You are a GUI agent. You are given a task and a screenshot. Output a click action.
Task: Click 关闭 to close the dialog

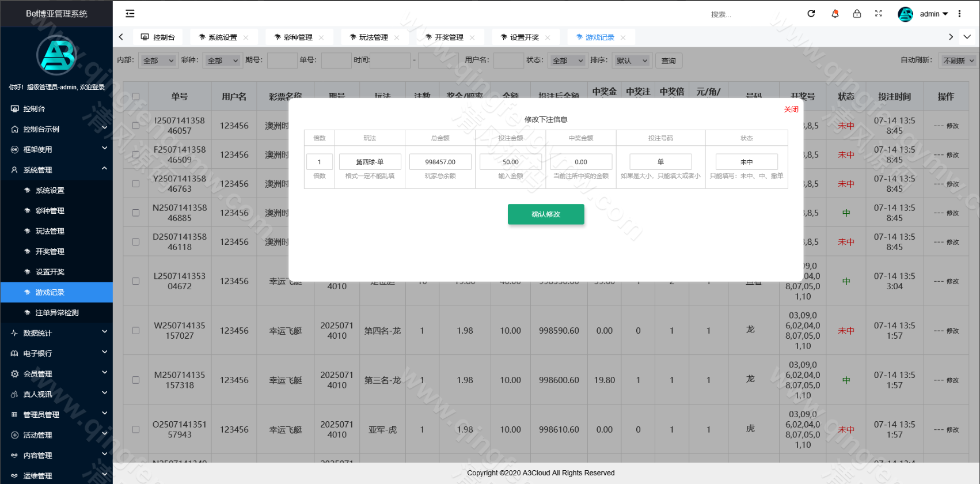791,109
